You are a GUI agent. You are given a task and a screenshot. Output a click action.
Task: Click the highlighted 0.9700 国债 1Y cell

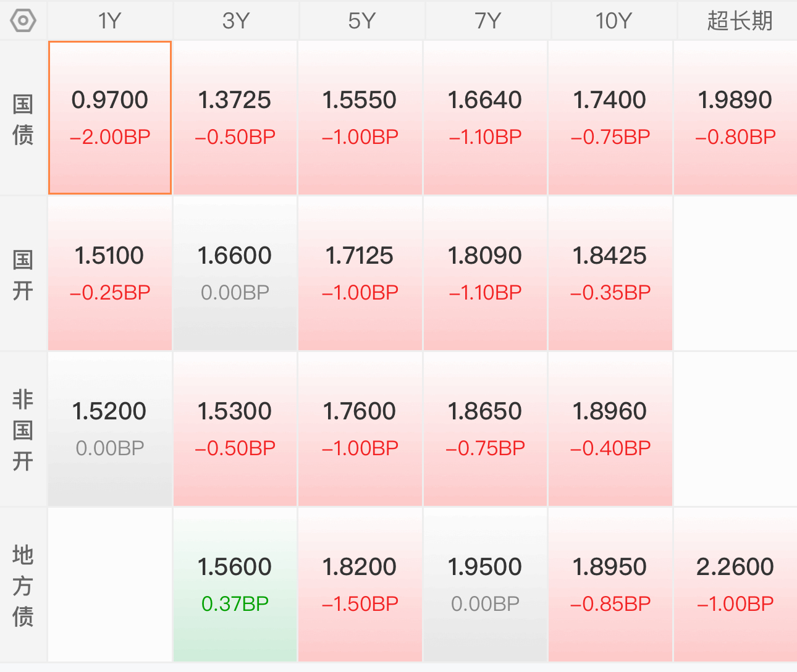pyautogui.click(x=110, y=118)
